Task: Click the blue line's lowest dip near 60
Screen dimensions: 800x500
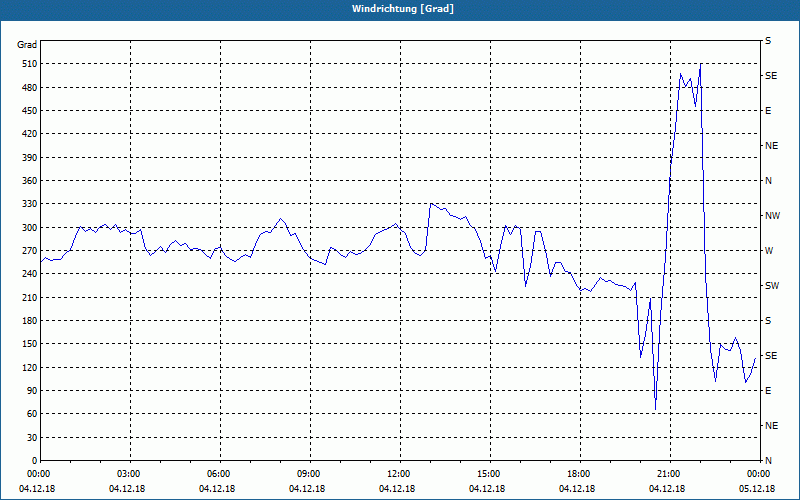Action: [x=656, y=409]
